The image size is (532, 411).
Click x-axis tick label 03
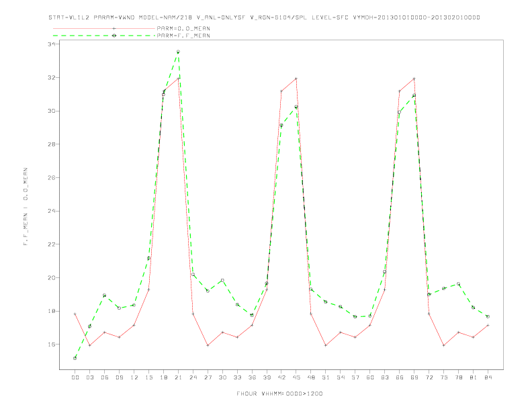click(89, 377)
